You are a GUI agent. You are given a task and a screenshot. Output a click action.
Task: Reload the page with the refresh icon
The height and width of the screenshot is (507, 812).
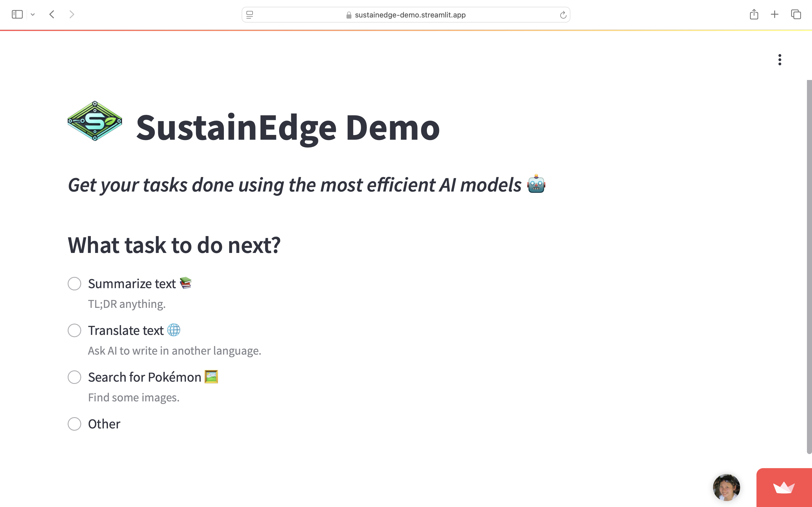[563, 15]
